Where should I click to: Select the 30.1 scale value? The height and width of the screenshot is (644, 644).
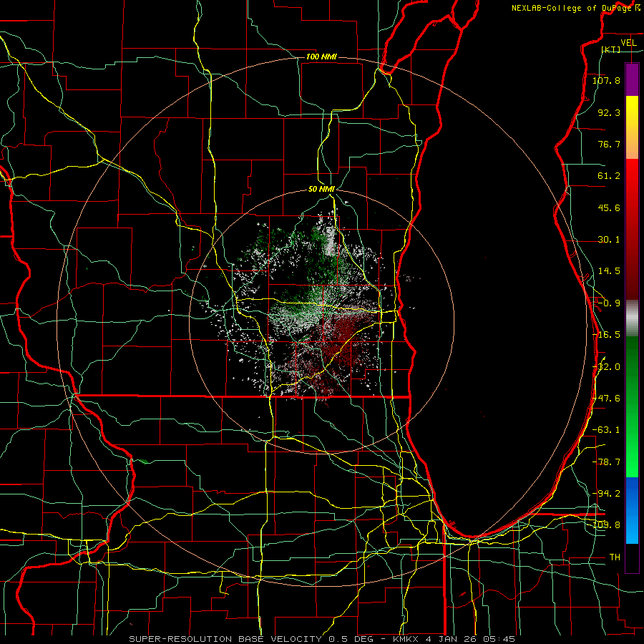coord(609,240)
